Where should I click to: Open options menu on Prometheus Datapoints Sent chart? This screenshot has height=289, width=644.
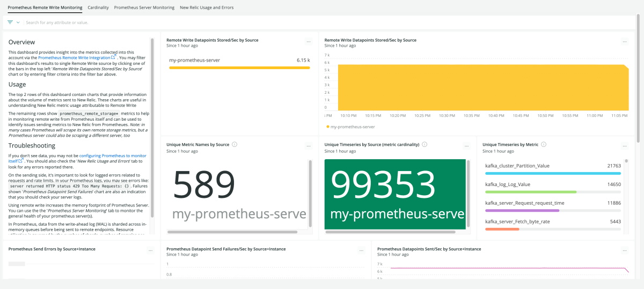(624, 250)
